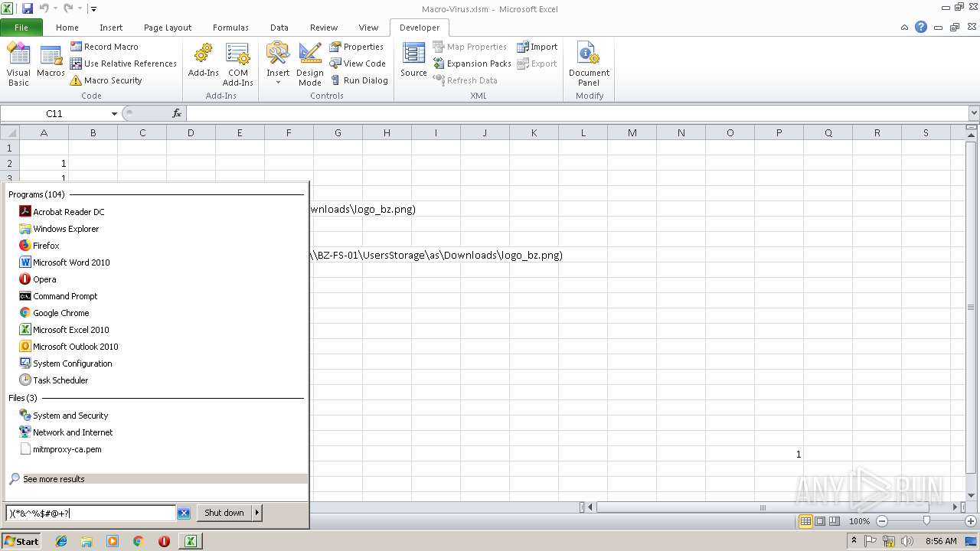
Task: Launch Firefox from Start menu
Action: click(40, 246)
